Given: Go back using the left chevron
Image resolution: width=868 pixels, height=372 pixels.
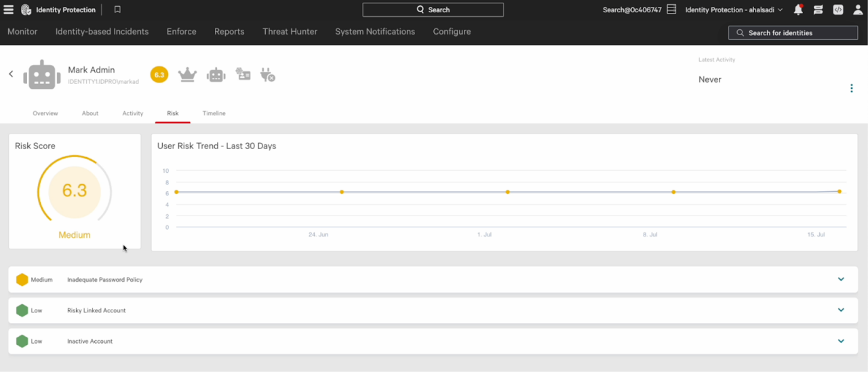Looking at the screenshot, I should coord(11,74).
